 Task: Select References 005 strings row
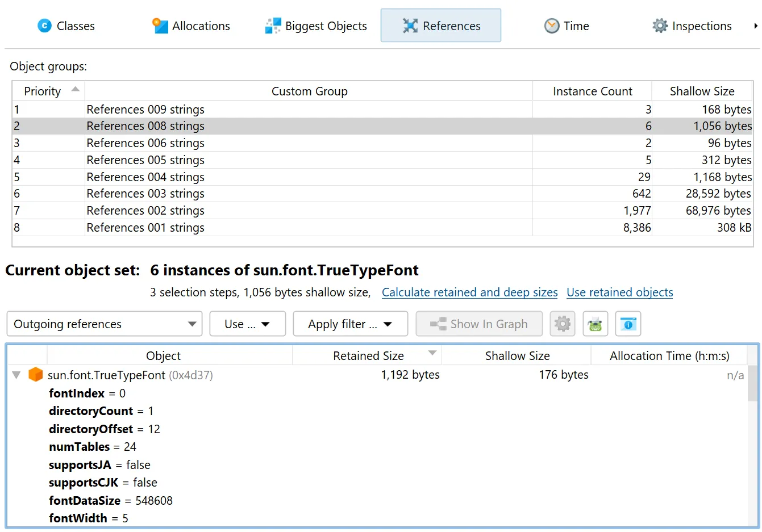382,160
